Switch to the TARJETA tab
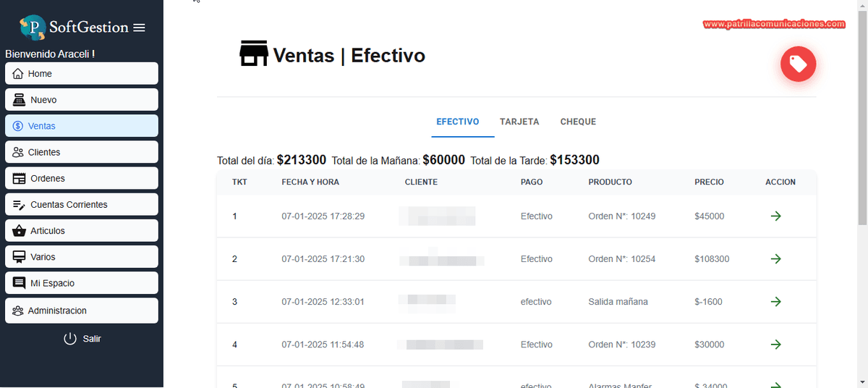The width and height of the screenshot is (868, 388). tap(519, 122)
